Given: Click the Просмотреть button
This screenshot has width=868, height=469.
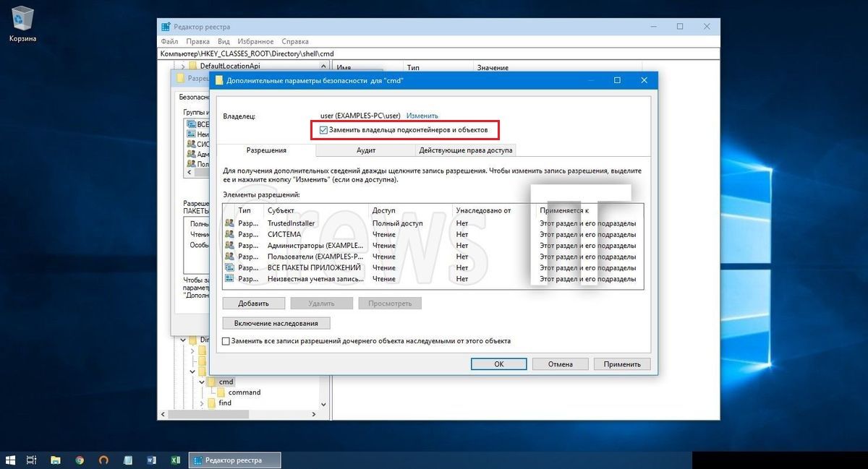Looking at the screenshot, I should click(390, 304).
